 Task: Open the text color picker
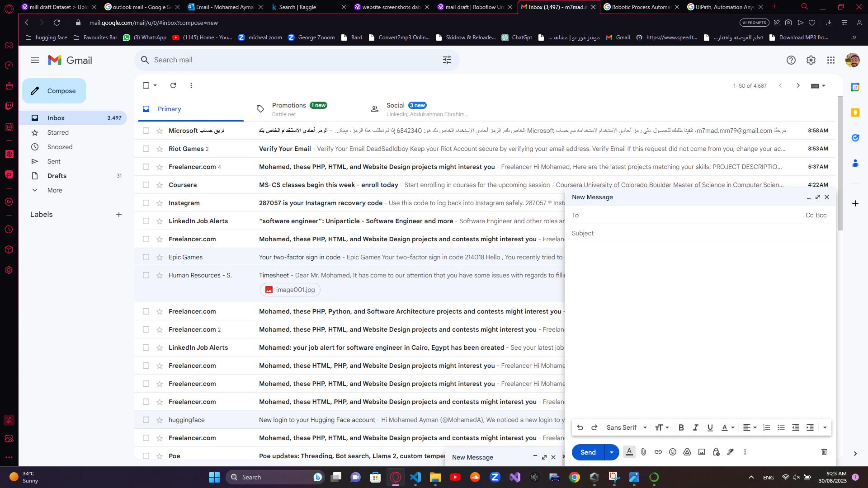[727, 427]
